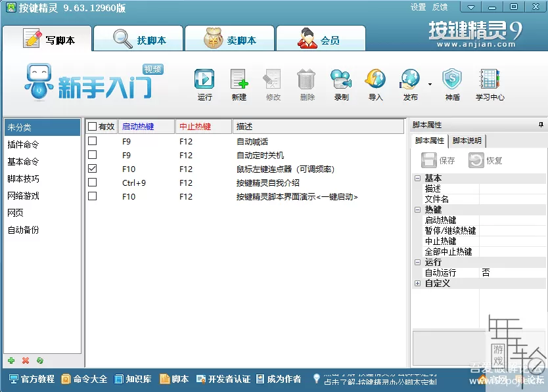This screenshot has width=548, height=392.
Task: Open the 学习中心 learning center
Action: point(490,85)
